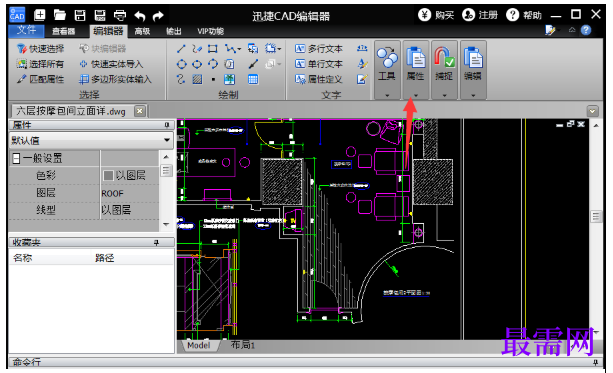Click the edit text note icon
Viewport: 613px width, 373px height.
(x=362, y=79)
